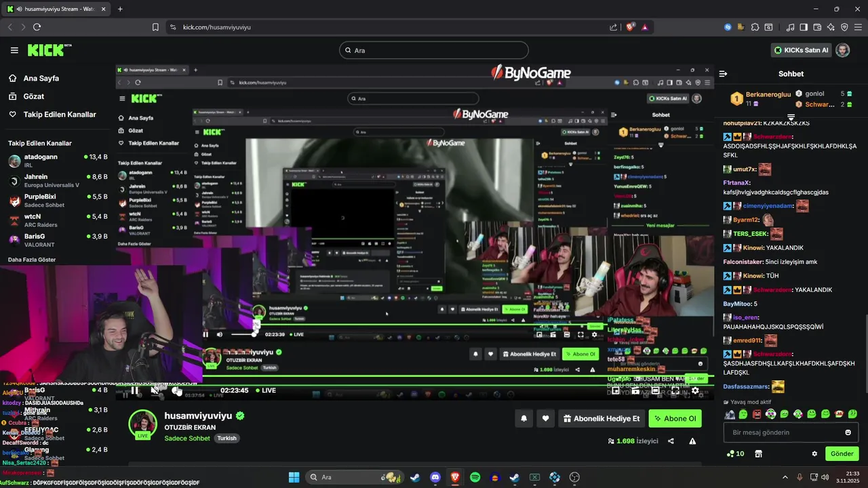Open Brave Rewards triangle icon

coord(644,27)
